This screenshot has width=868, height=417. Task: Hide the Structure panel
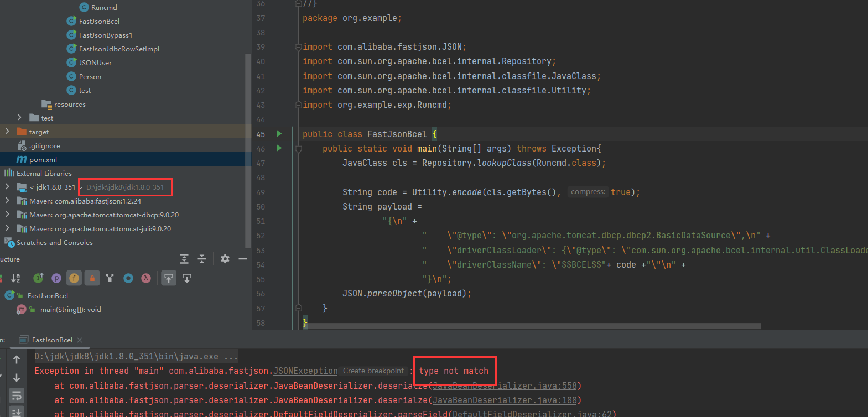243,259
